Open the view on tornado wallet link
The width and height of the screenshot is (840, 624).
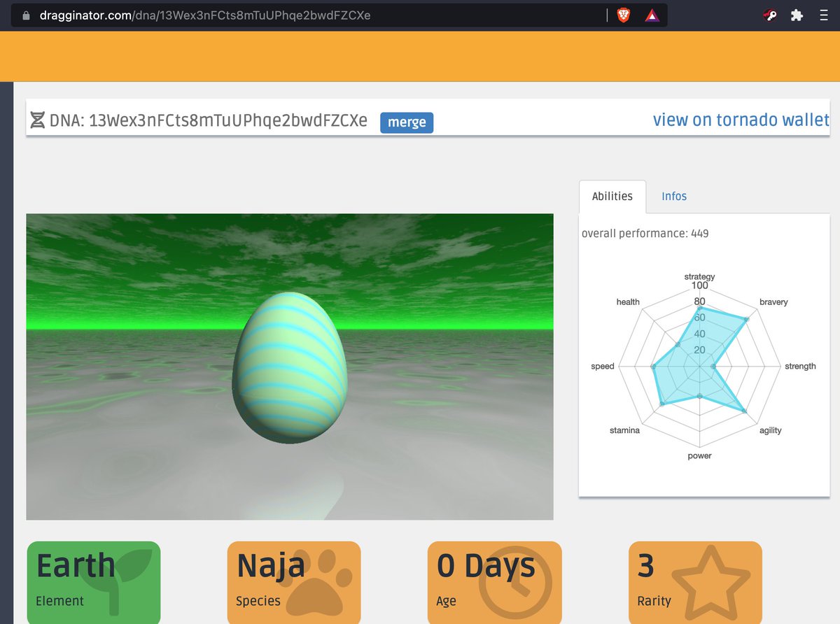741,120
